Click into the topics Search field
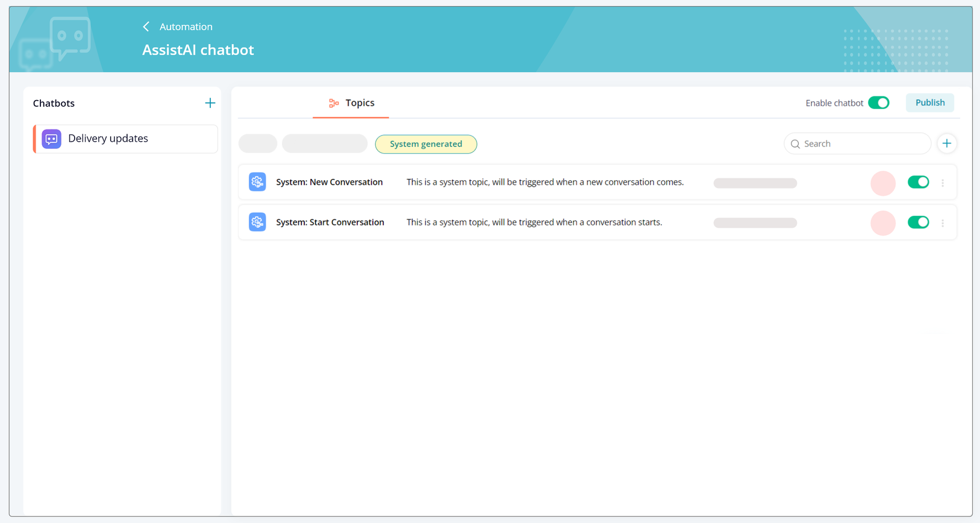This screenshot has width=980, height=523. 858,144
